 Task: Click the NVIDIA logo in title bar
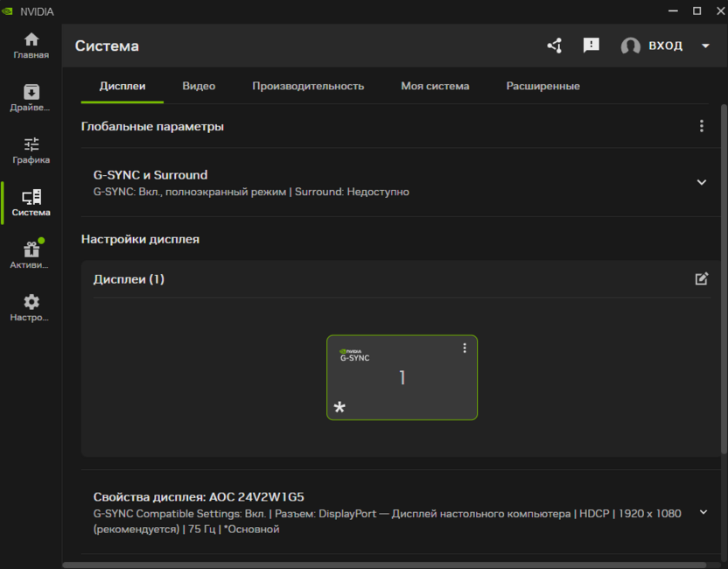pyautogui.click(x=7, y=11)
